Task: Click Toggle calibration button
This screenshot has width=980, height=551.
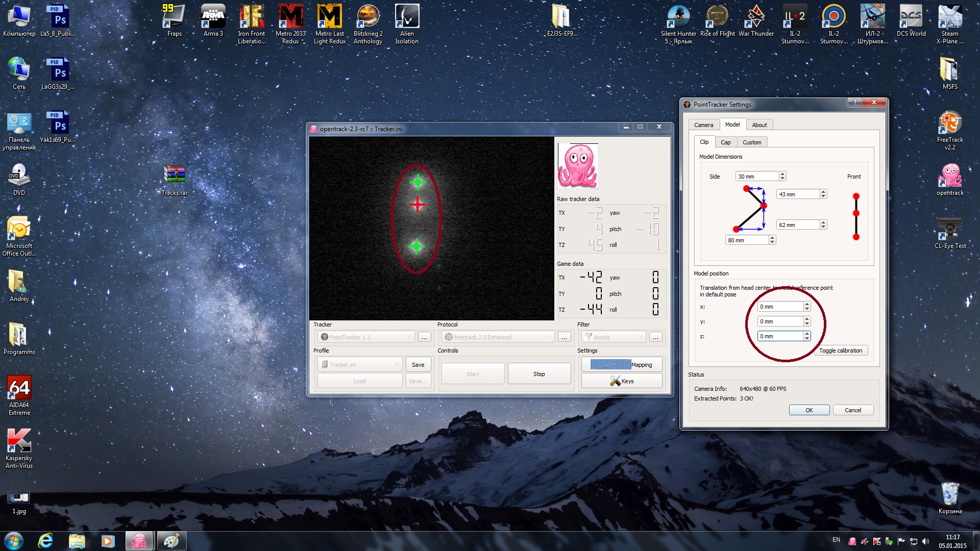Action: click(x=840, y=350)
